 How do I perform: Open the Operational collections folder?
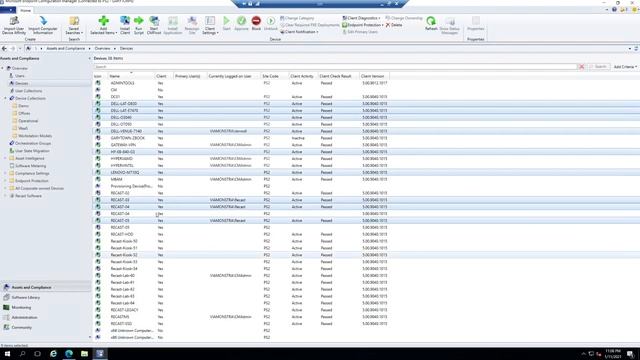[x=28, y=121]
